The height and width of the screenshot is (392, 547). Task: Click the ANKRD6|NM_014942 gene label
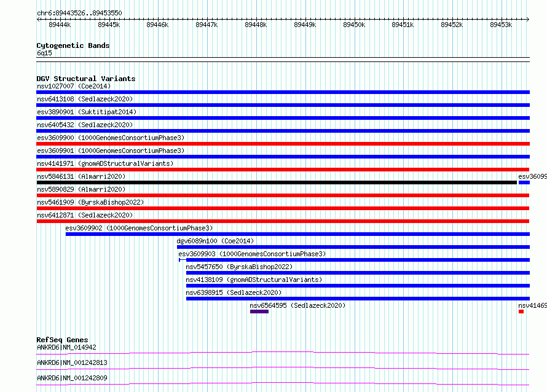click(66, 347)
